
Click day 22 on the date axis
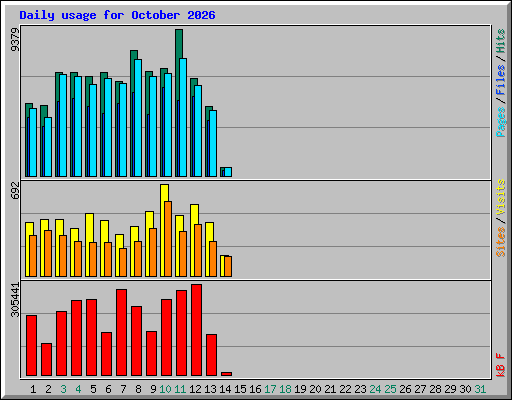[345, 389]
